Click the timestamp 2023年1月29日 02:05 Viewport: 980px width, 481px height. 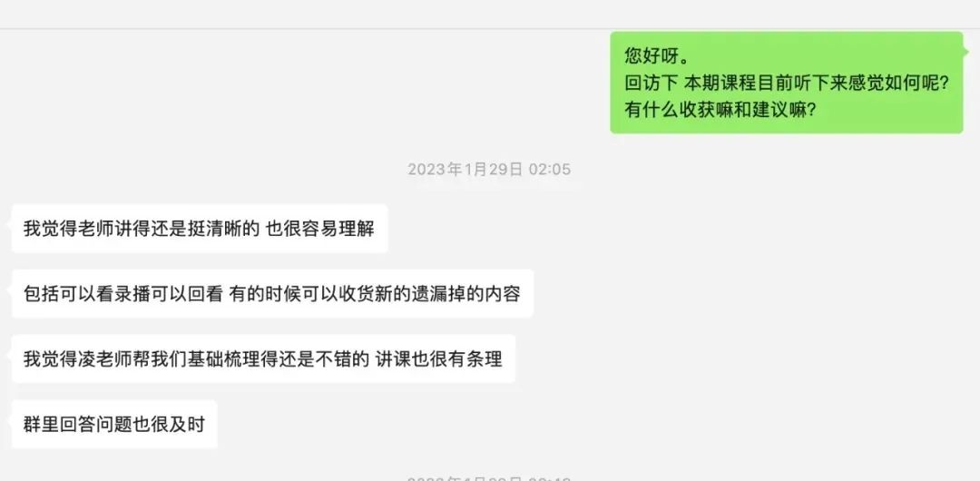489,170
